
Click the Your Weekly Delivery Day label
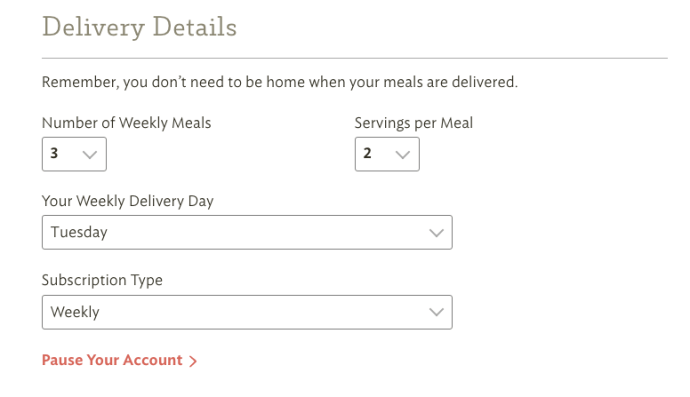tap(128, 201)
